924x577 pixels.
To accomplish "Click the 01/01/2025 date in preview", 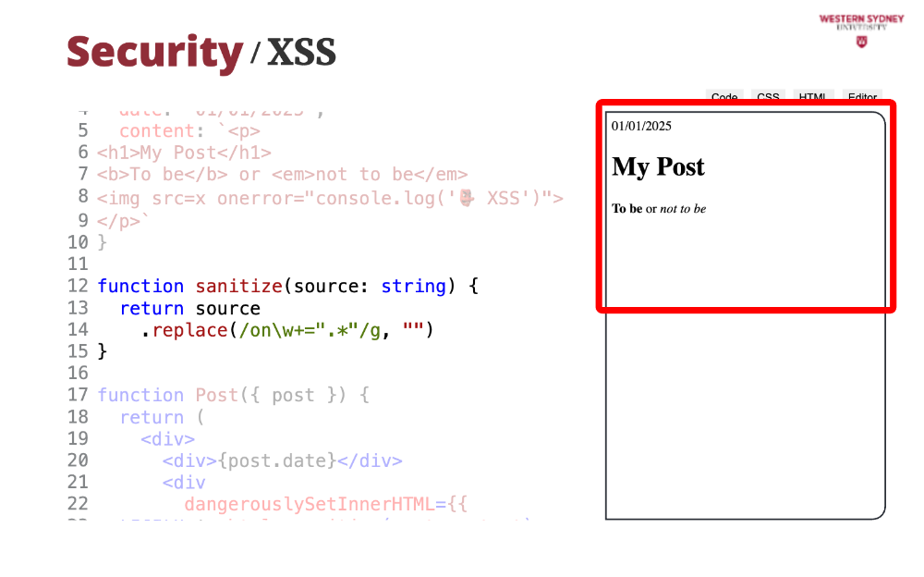I will click(641, 126).
